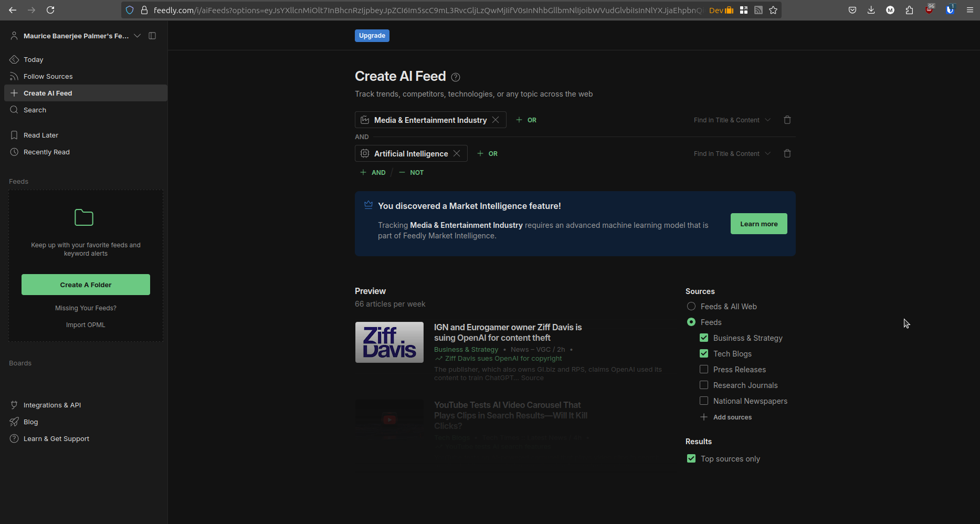Open the YouTube Tests AI Video Carousel article
980x524 pixels.
pyautogui.click(x=511, y=415)
